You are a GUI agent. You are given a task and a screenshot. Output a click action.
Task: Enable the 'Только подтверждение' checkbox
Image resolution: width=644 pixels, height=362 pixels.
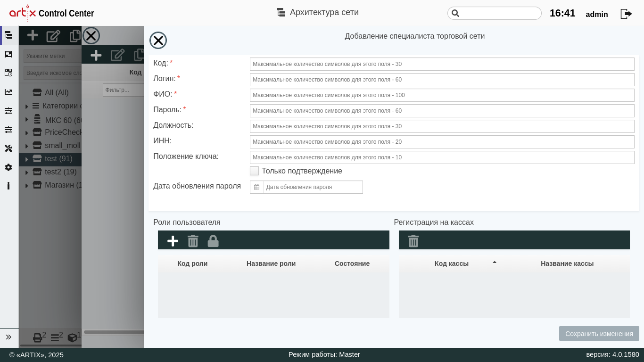tap(255, 171)
